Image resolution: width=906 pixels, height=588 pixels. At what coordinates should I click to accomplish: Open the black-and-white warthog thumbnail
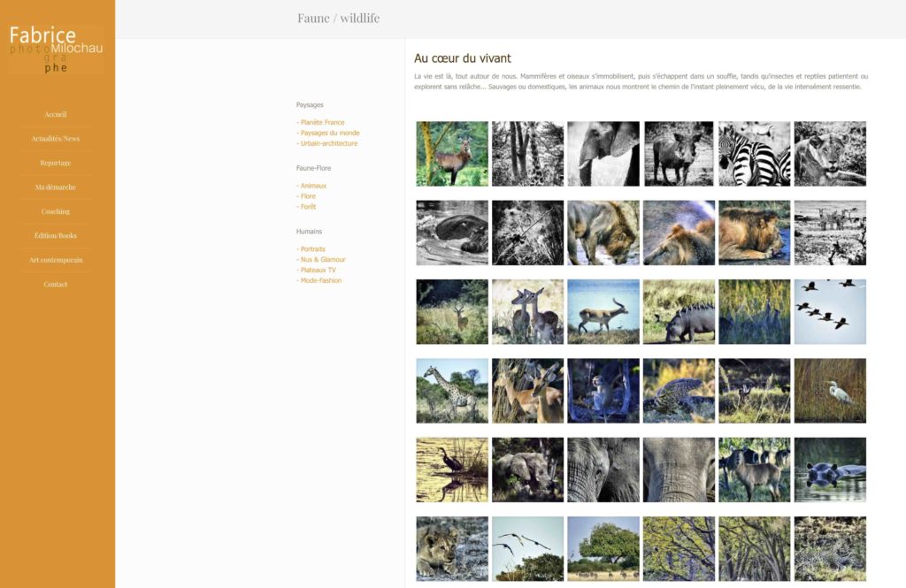tap(679, 154)
